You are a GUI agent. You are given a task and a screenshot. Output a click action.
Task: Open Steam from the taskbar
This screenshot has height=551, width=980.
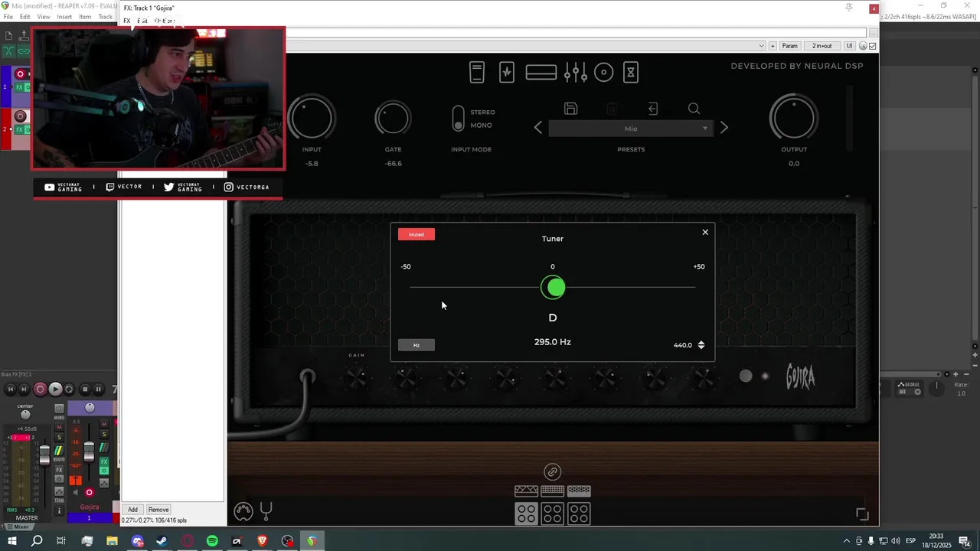coord(162,541)
